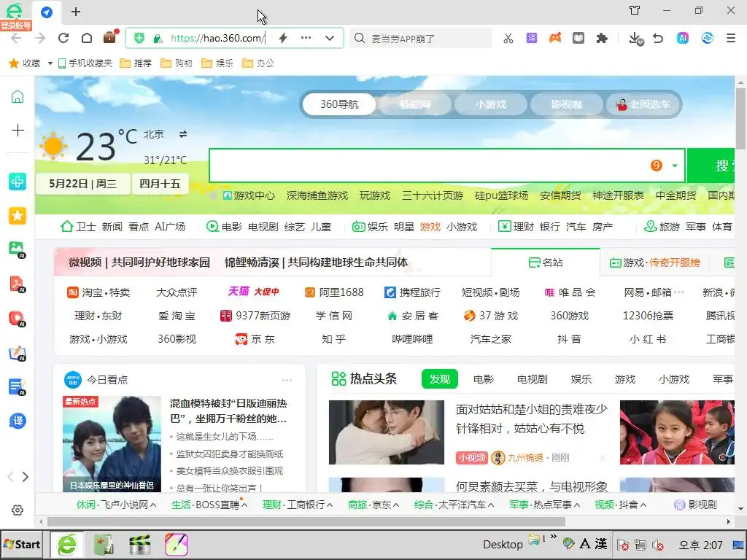Open the hamburger main menu
The image size is (747, 560).
coord(731,38)
